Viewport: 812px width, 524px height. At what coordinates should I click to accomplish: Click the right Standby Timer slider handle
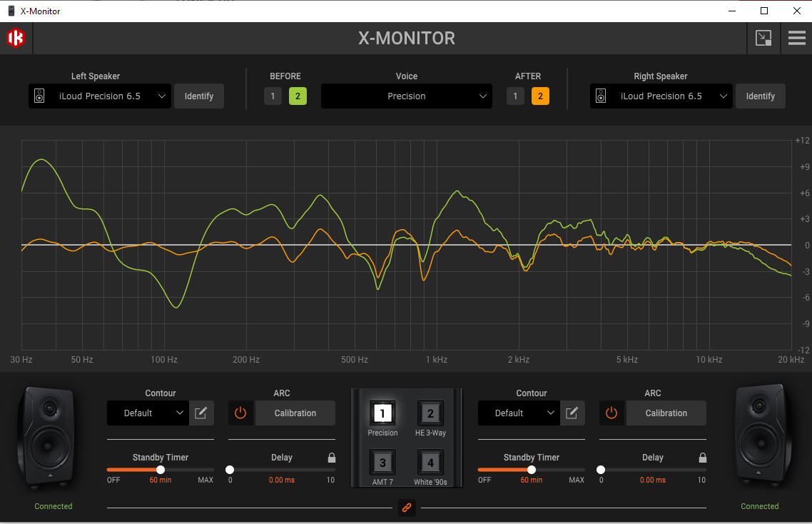(532, 470)
